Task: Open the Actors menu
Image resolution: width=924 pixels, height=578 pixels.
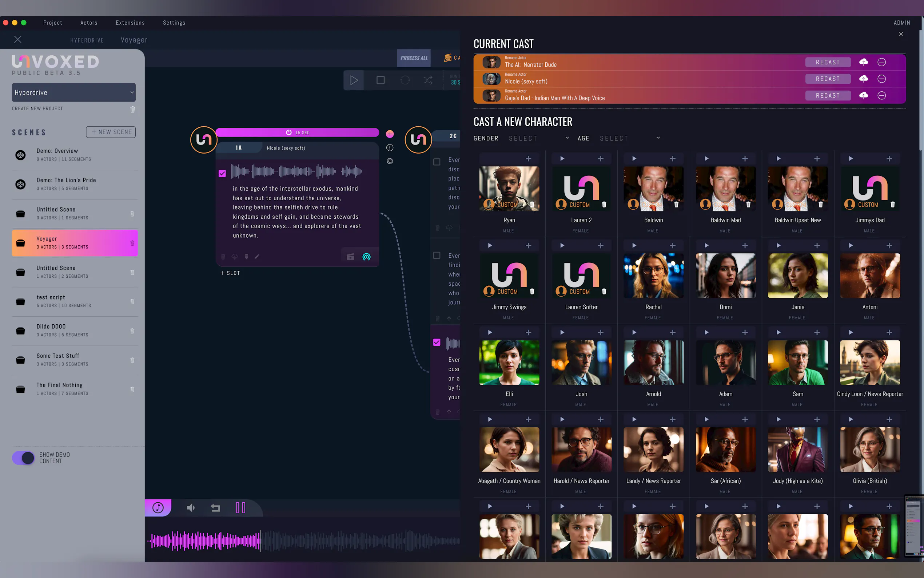Action: click(x=89, y=23)
